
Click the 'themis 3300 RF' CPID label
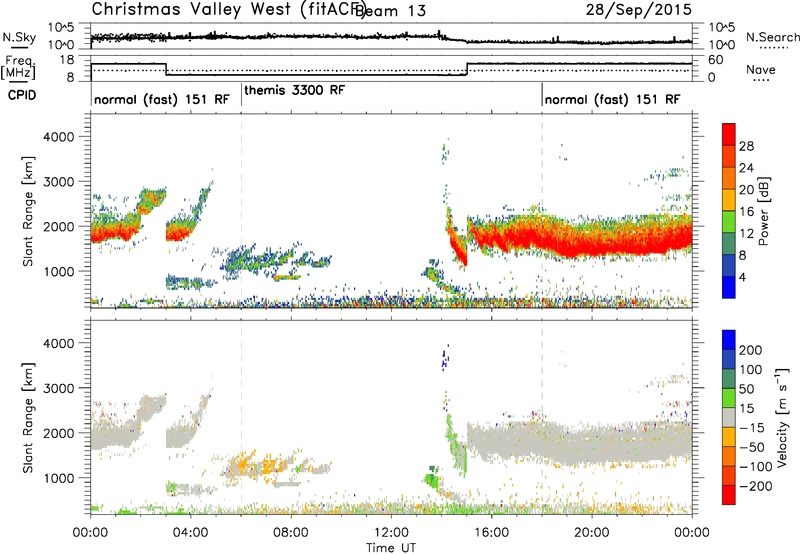click(294, 90)
